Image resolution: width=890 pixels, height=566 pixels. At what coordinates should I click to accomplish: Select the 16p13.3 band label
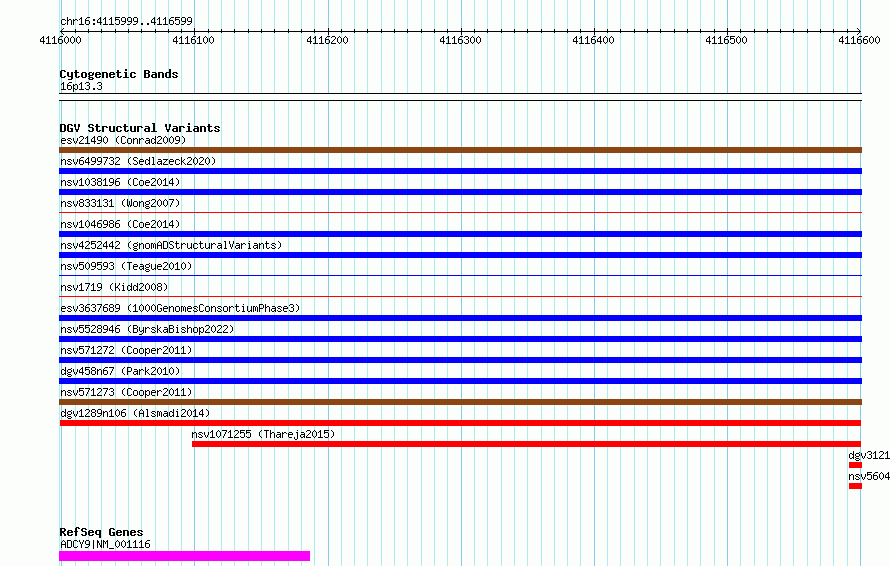81,86
